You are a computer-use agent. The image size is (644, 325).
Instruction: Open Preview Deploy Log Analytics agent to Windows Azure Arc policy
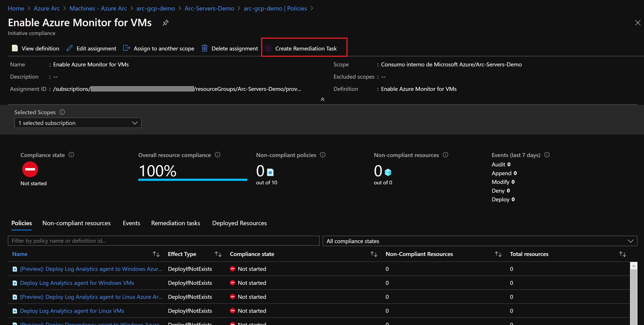click(x=91, y=269)
